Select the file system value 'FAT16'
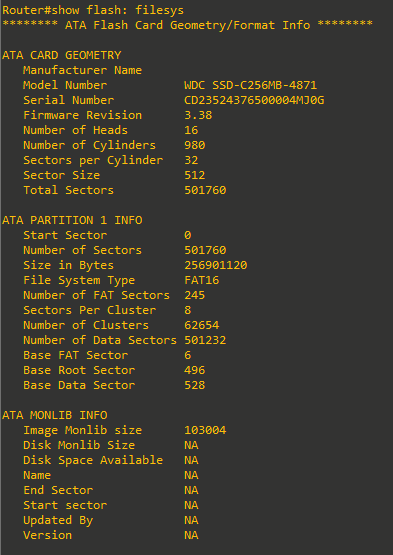The width and height of the screenshot is (393, 555). tap(201, 280)
